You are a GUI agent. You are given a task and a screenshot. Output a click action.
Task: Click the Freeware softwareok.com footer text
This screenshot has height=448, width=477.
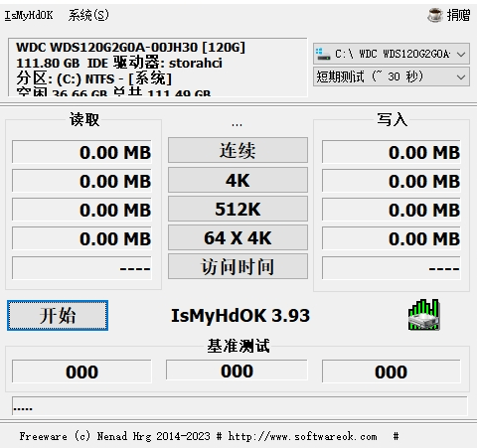pyautogui.click(x=209, y=436)
